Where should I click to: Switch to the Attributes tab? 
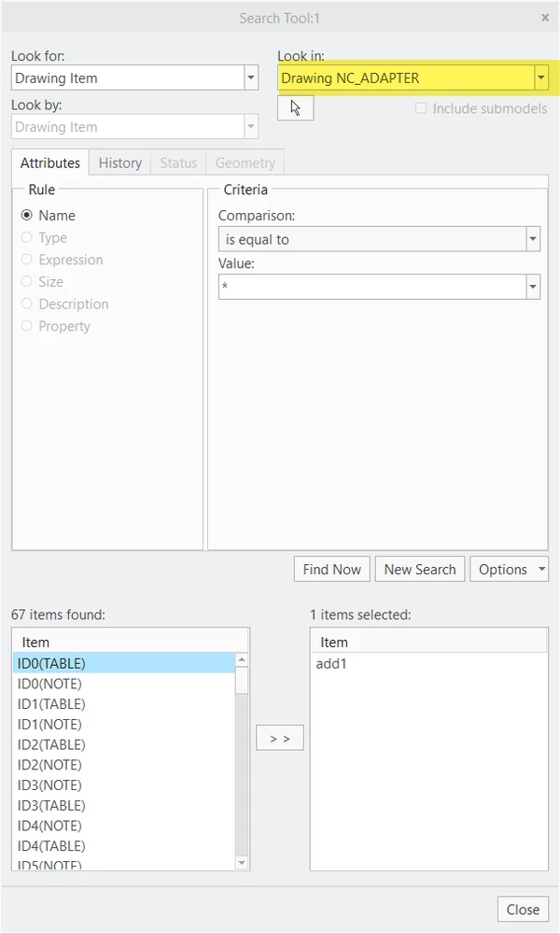[50, 163]
